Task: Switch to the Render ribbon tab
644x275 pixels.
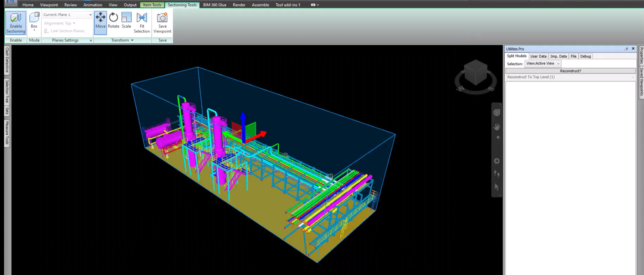Action: [x=239, y=5]
